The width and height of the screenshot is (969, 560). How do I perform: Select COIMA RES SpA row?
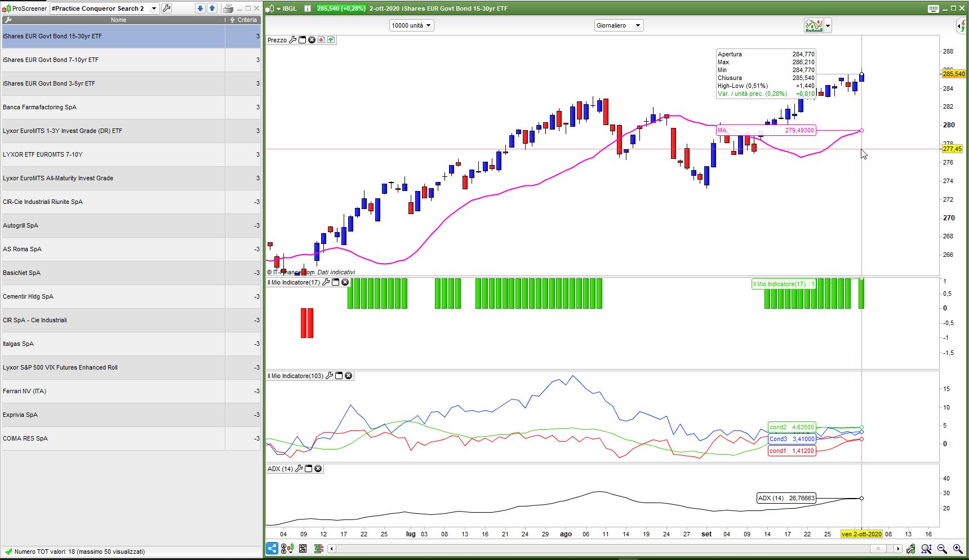(131, 438)
